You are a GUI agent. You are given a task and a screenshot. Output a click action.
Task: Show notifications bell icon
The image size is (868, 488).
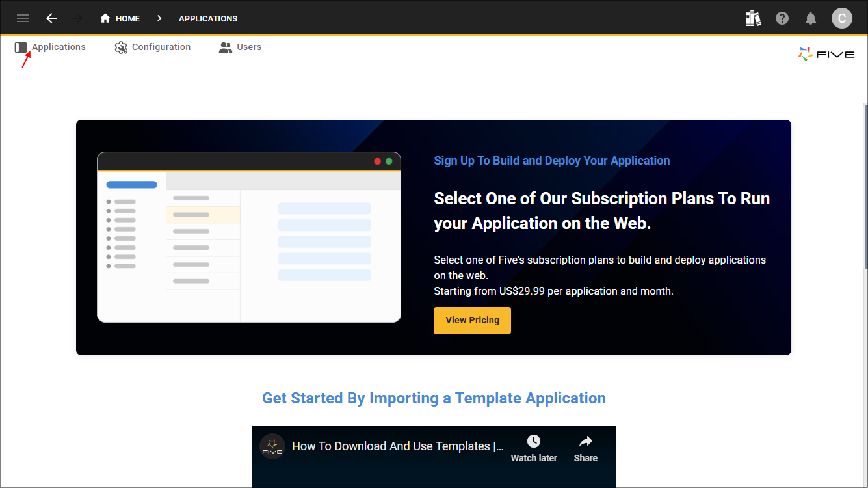[811, 18]
